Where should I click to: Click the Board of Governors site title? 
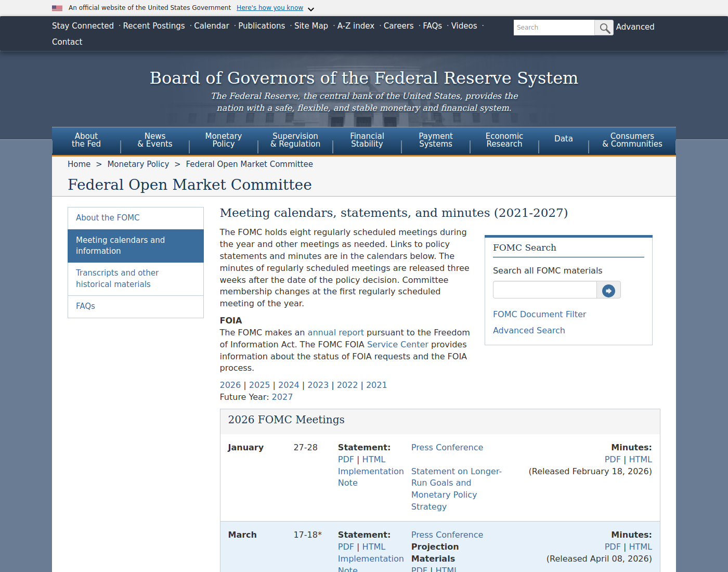tap(364, 78)
